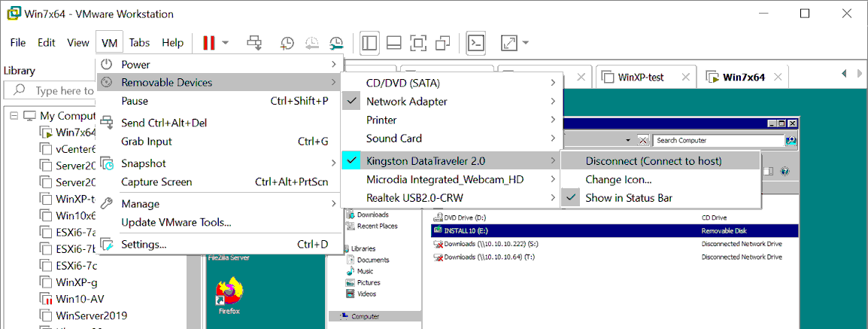Screen dimensions: 868x329
Task: Toggle the Thumbnail Bar toolbar icon
Action: pyautogui.click(x=393, y=43)
